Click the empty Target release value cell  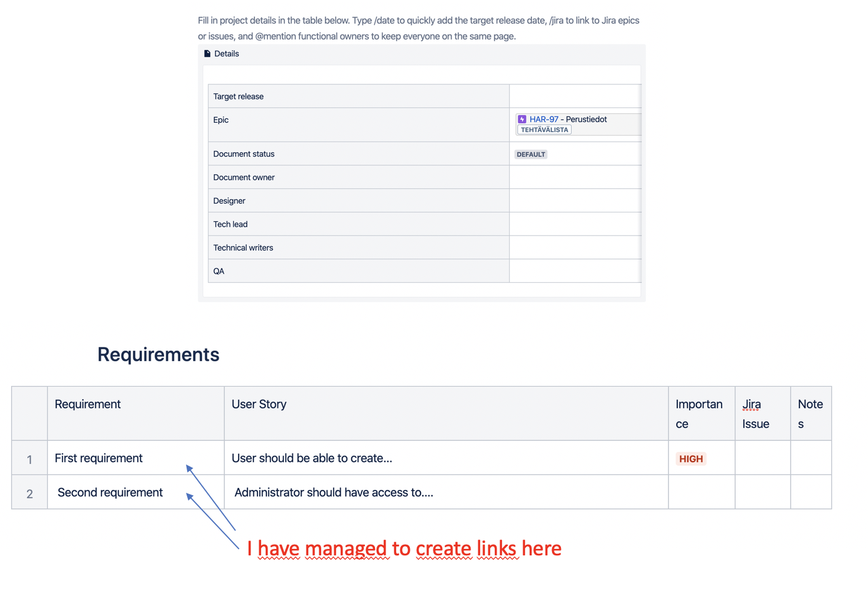click(575, 96)
